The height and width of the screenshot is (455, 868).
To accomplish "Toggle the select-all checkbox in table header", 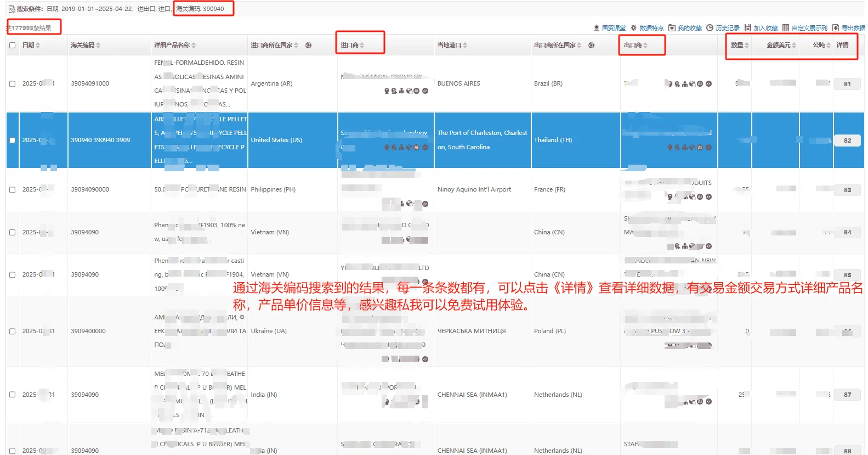I will [12, 45].
